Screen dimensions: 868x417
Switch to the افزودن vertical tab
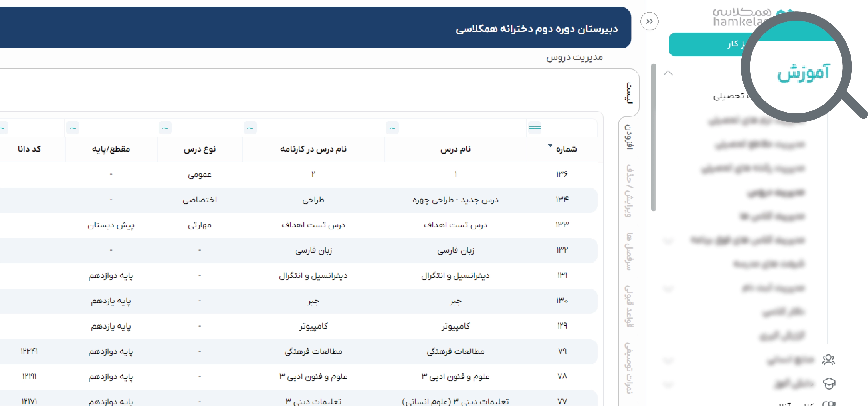[x=629, y=137]
